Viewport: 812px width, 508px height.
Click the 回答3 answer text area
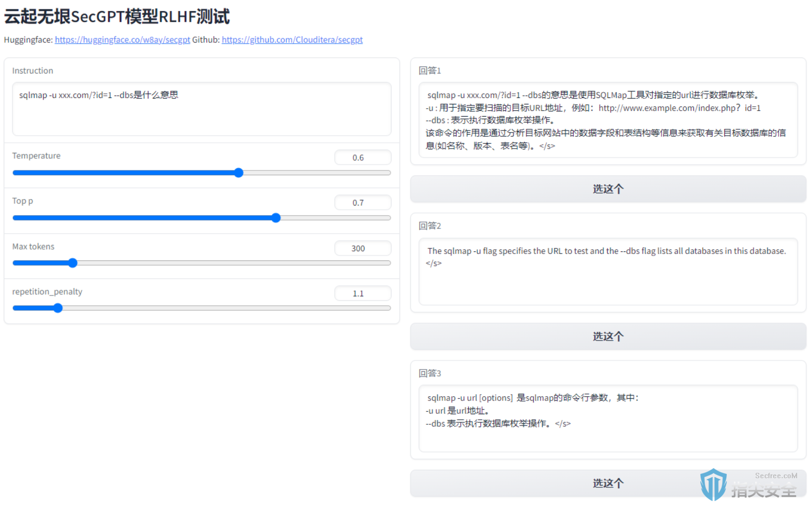click(x=608, y=419)
